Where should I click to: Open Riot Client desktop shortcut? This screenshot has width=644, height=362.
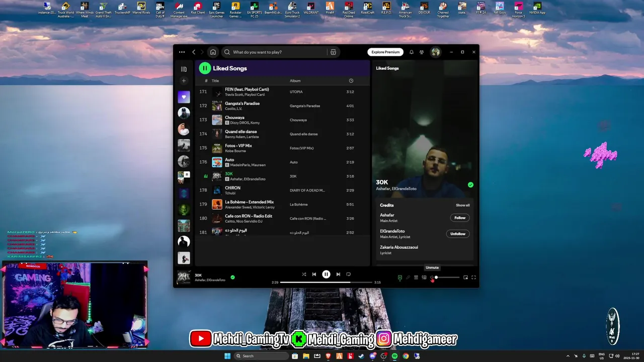198,9
